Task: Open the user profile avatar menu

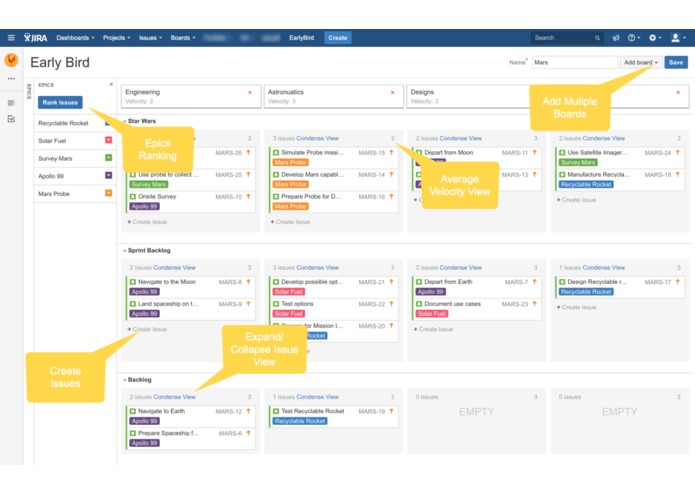Action: click(678, 38)
